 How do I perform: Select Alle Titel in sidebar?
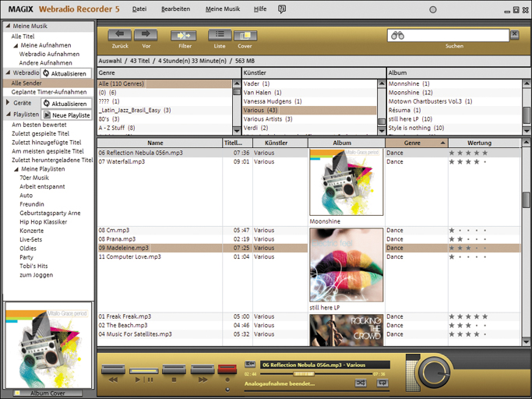pyautogui.click(x=23, y=37)
